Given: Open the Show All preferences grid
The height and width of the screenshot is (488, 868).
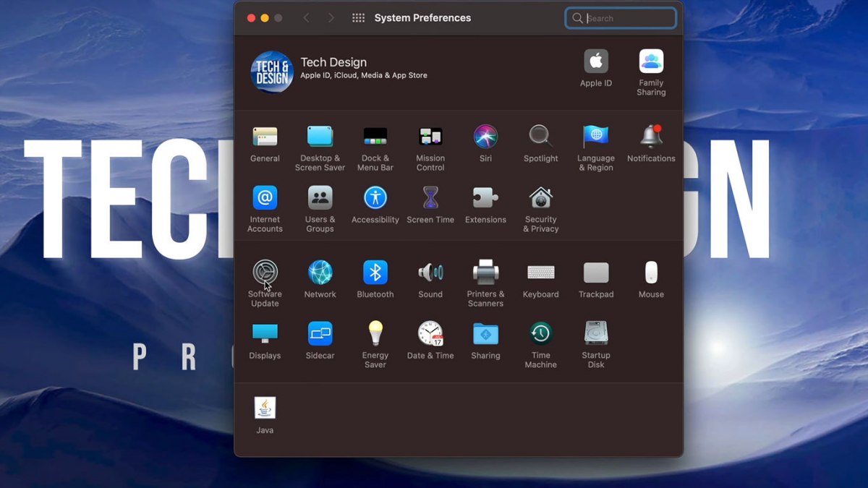Looking at the screenshot, I should point(358,17).
